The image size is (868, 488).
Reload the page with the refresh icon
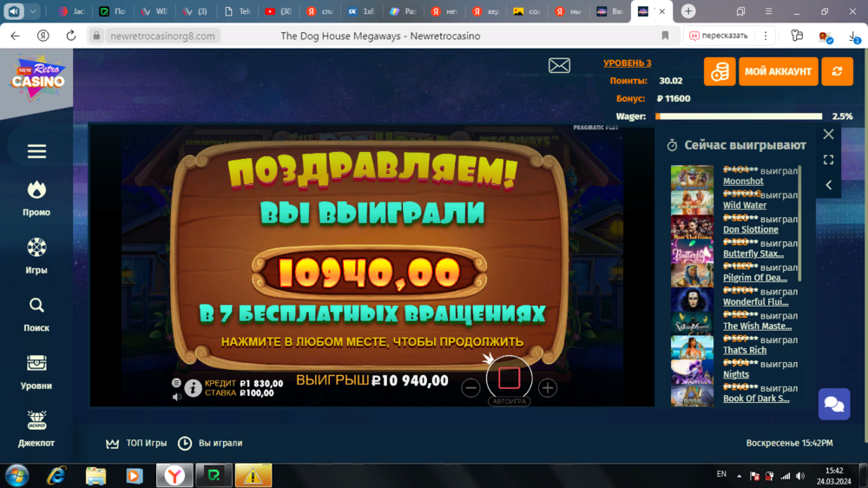[71, 36]
